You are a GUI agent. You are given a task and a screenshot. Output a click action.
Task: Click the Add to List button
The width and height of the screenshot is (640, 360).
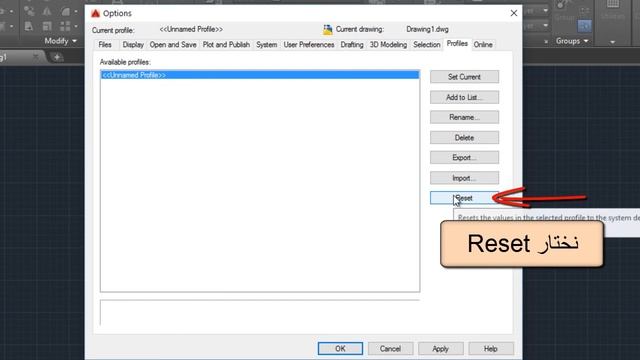464,97
